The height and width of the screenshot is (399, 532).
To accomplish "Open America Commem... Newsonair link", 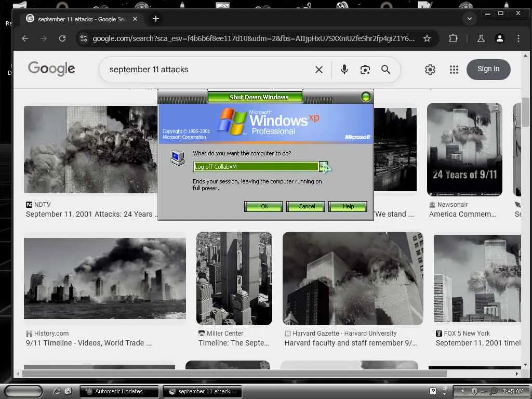I will tap(462, 214).
